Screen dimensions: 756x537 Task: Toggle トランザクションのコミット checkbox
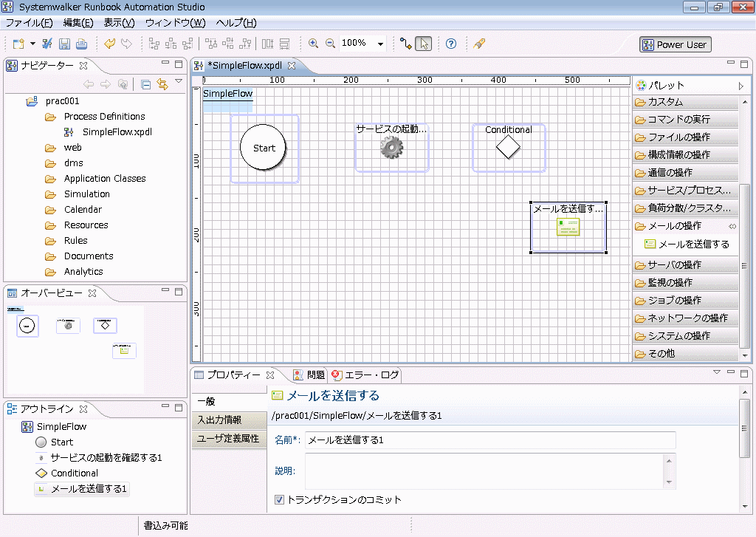coord(279,500)
